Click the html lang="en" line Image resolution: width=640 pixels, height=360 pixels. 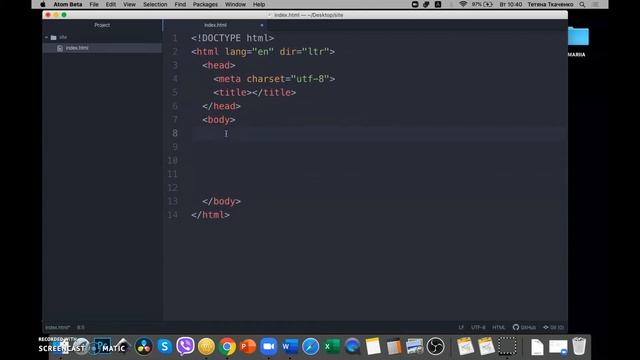tap(263, 52)
